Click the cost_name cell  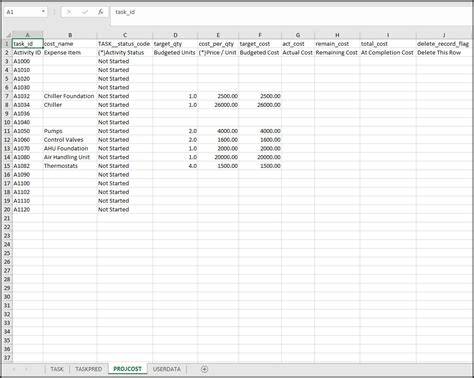(x=70, y=44)
